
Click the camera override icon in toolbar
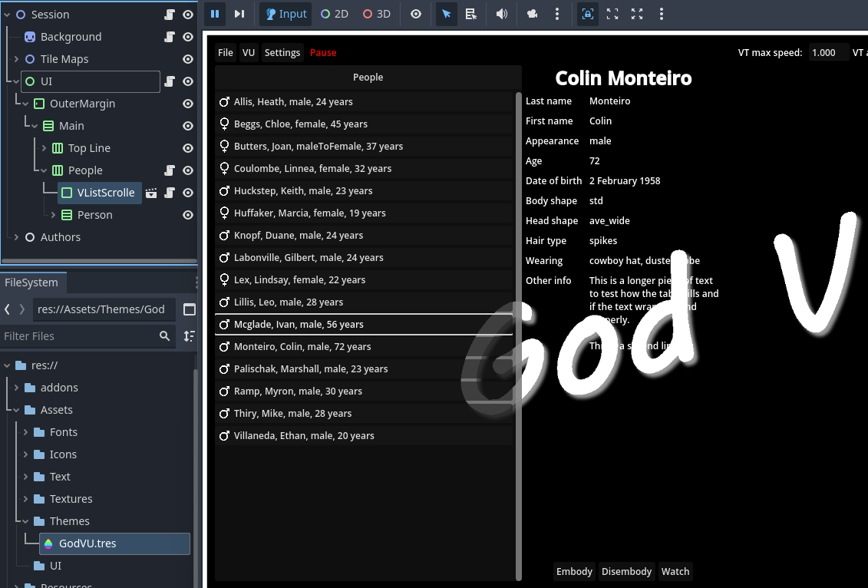tap(533, 14)
